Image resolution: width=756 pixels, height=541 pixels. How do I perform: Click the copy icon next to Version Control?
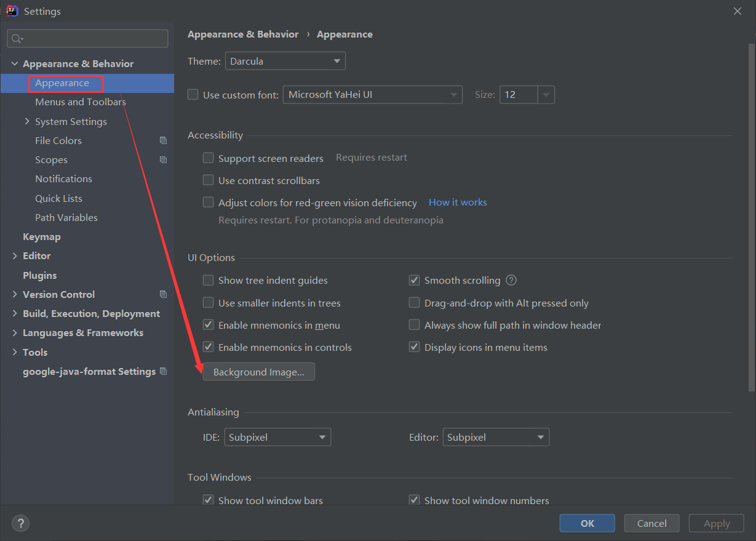163,294
